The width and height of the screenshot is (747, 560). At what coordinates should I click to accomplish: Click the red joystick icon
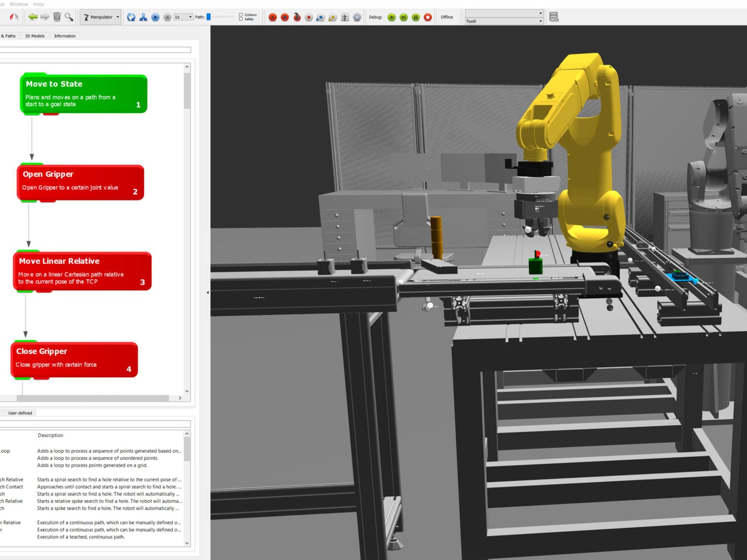click(x=297, y=17)
